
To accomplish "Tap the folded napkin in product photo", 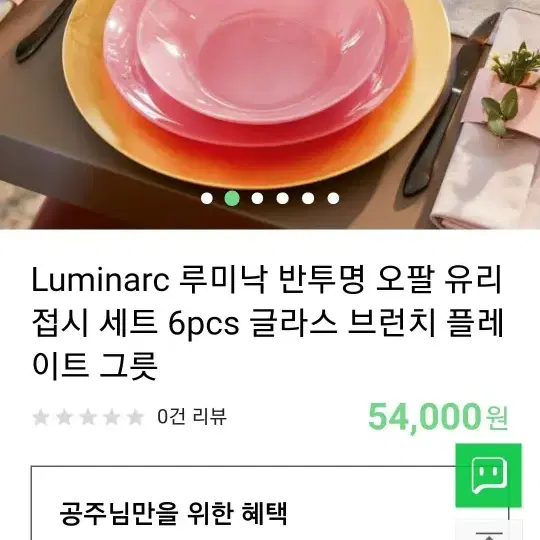I will (489, 172).
